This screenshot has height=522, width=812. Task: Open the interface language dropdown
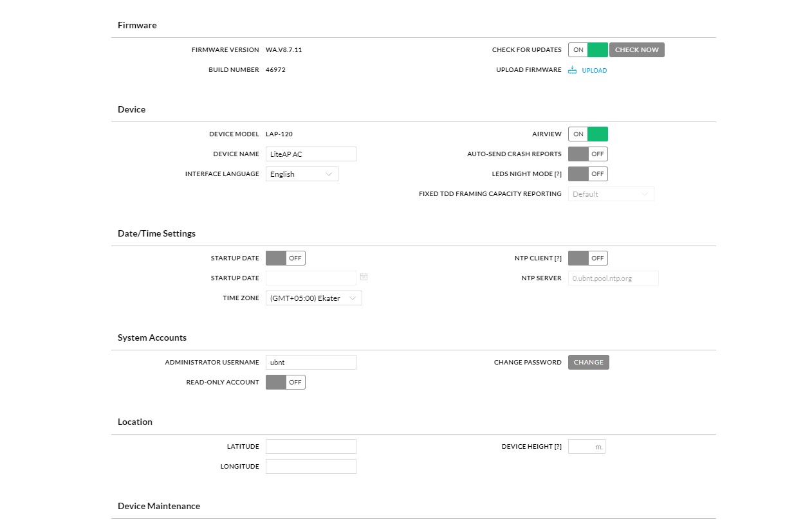pyautogui.click(x=302, y=174)
